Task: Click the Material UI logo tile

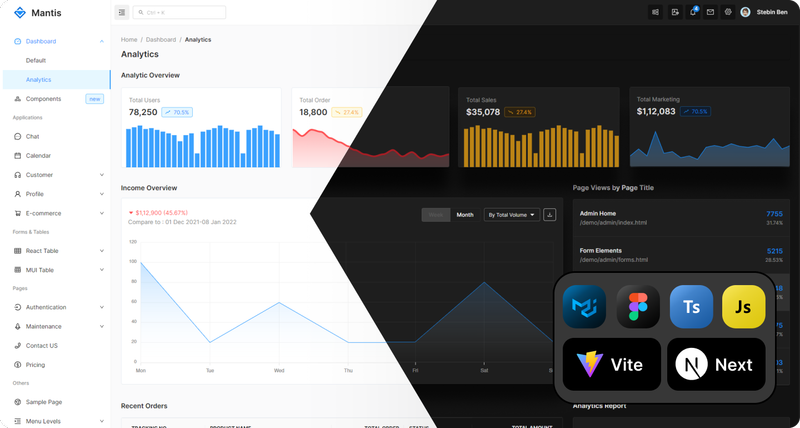Action: click(584, 307)
